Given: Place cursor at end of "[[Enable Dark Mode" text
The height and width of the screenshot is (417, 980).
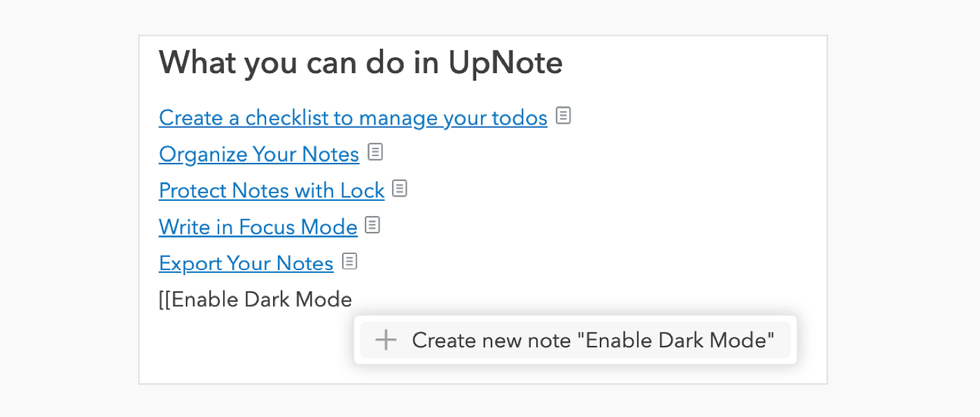Looking at the screenshot, I should tap(353, 300).
